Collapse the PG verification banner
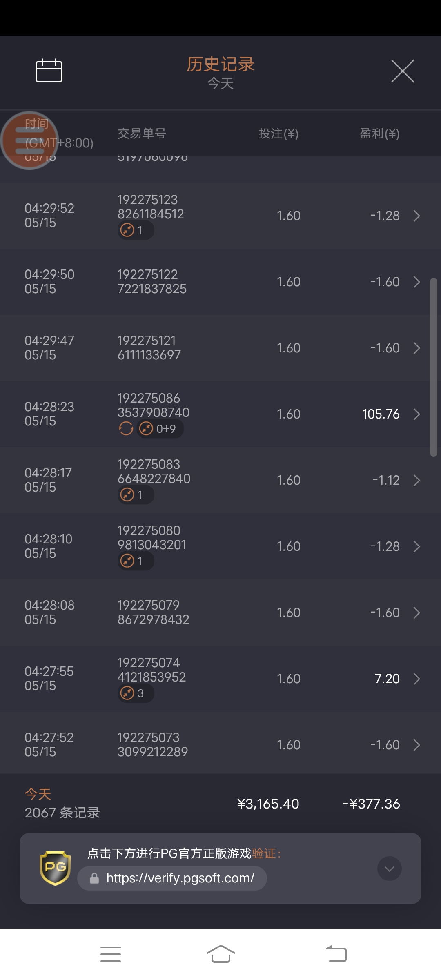441x980 pixels. (389, 869)
